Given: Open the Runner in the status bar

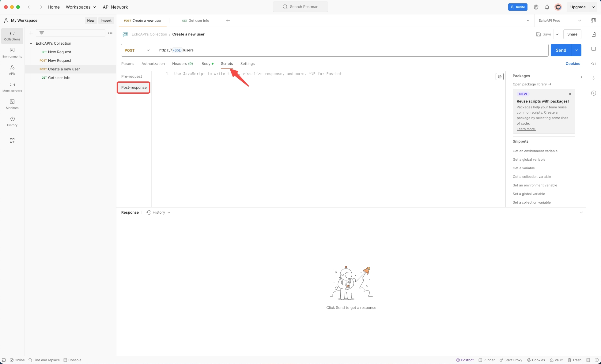Looking at the screenshot, I should click(486, 360).
